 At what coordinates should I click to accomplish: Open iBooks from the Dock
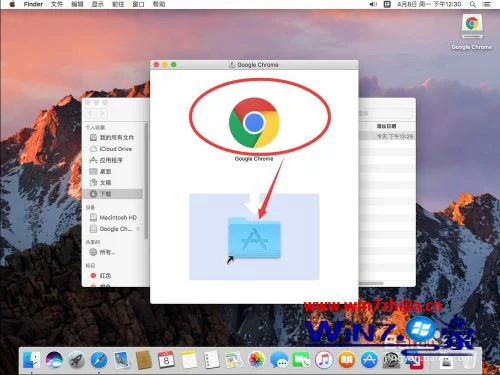click(x=346, y=360)
